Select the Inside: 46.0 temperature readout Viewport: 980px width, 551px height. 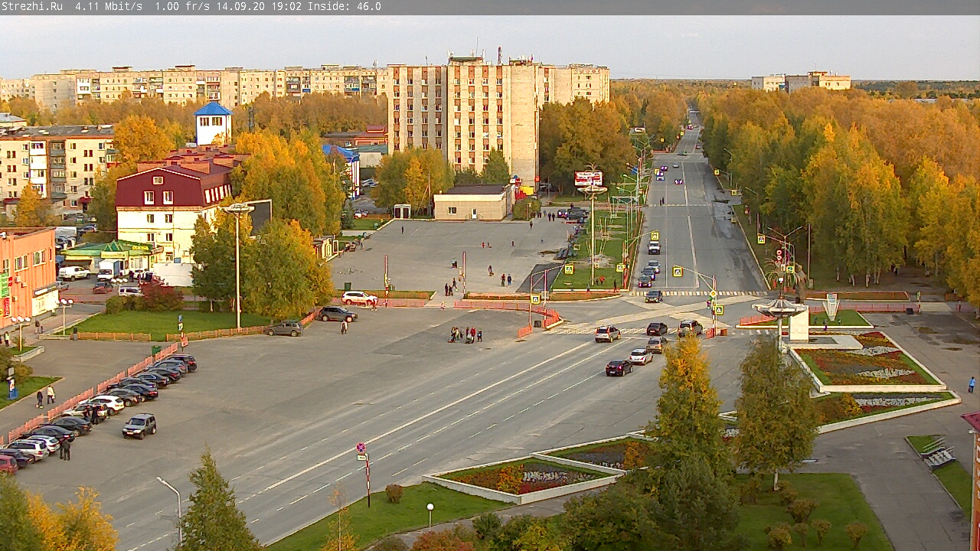click(x=344, y=6)
